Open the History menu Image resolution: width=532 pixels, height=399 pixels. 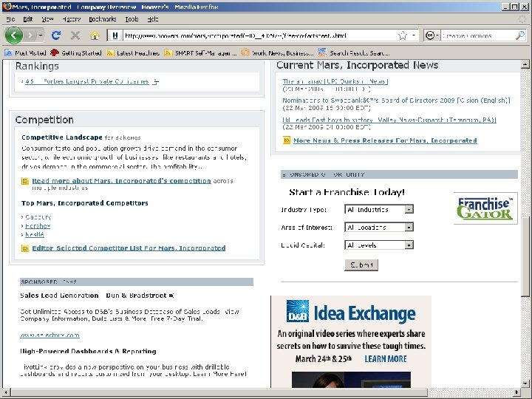pos(72,19)
